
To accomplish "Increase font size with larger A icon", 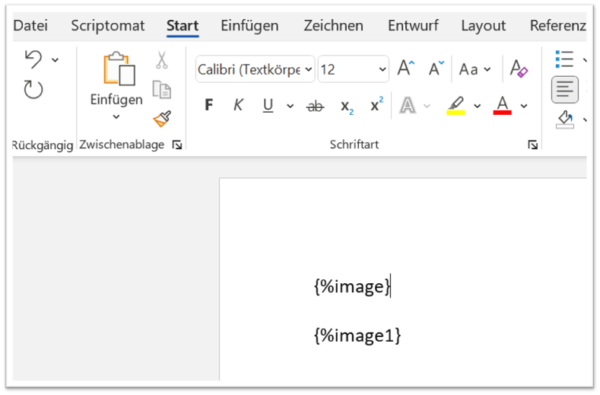I will coord(406,69).
